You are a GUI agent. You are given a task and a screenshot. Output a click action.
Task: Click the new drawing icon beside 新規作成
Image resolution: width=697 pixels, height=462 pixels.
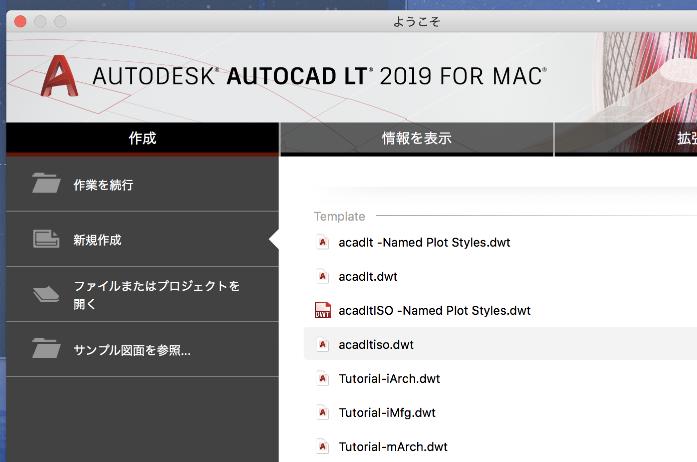[x=46, y=239]
